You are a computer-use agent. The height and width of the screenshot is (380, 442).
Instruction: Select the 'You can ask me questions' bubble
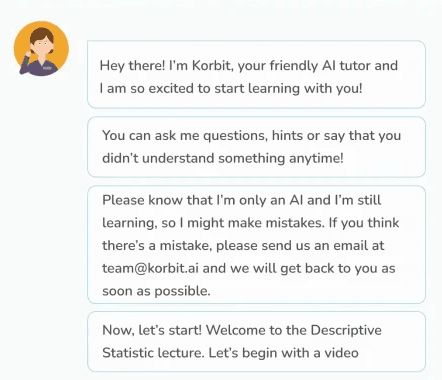pyautogui.click(x=256, y=147)
